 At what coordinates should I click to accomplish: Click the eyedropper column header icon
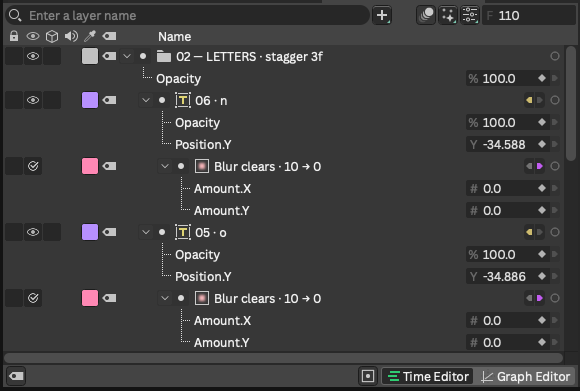pyautogui.click(x=90, y=36)
